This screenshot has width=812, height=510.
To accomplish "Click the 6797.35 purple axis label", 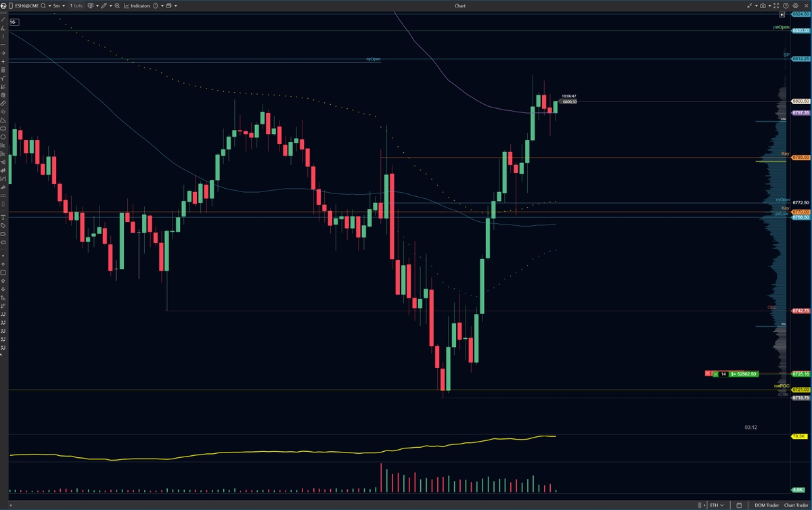I will pos(800,113).
